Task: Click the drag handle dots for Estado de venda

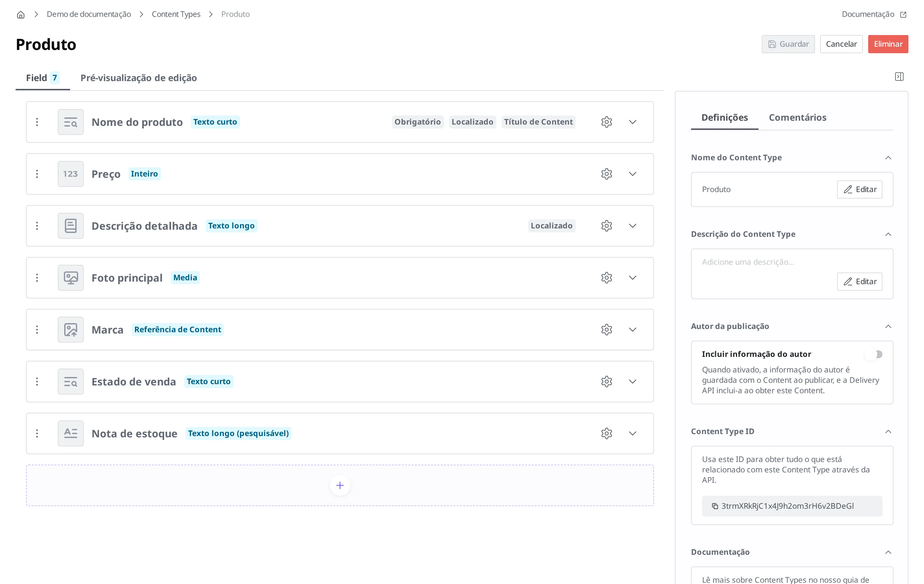Action: [37, 382]
